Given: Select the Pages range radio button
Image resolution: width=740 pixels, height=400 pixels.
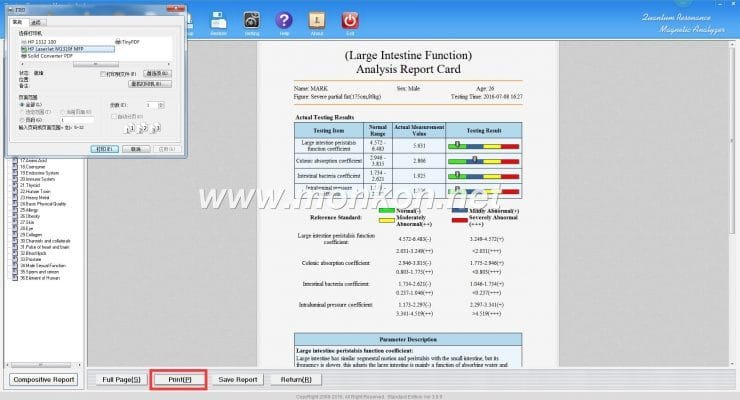Looking at the screenshot, I should (22, 120).
